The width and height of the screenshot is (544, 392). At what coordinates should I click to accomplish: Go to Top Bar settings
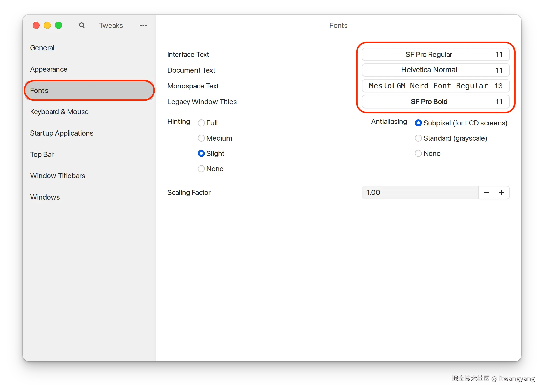click(x=42, y=154)
